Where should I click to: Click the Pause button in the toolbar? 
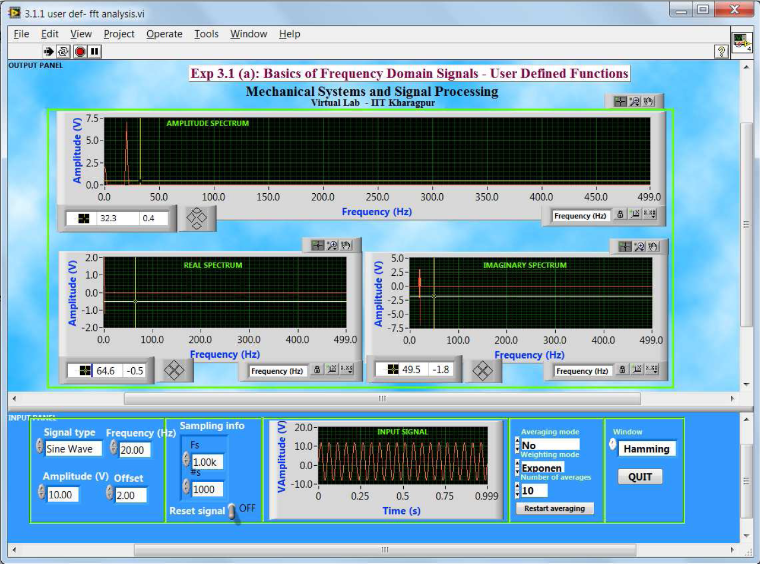tap(95, 51)
